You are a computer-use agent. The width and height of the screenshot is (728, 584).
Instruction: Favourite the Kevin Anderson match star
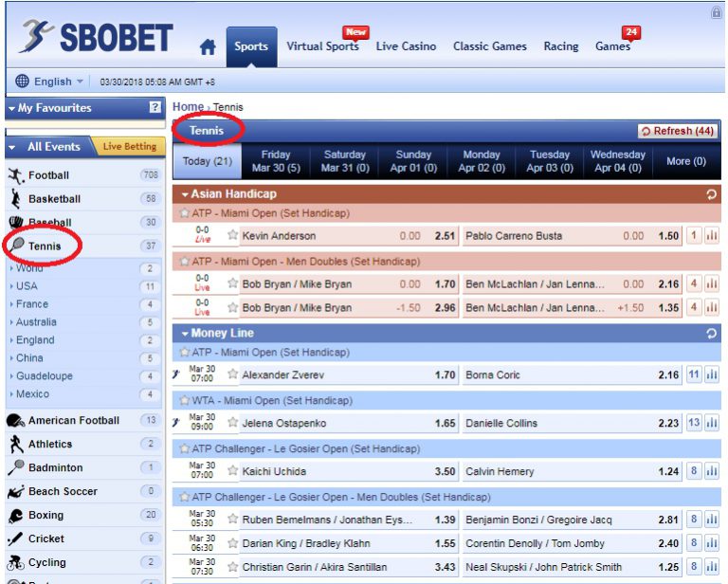(232, 235)
